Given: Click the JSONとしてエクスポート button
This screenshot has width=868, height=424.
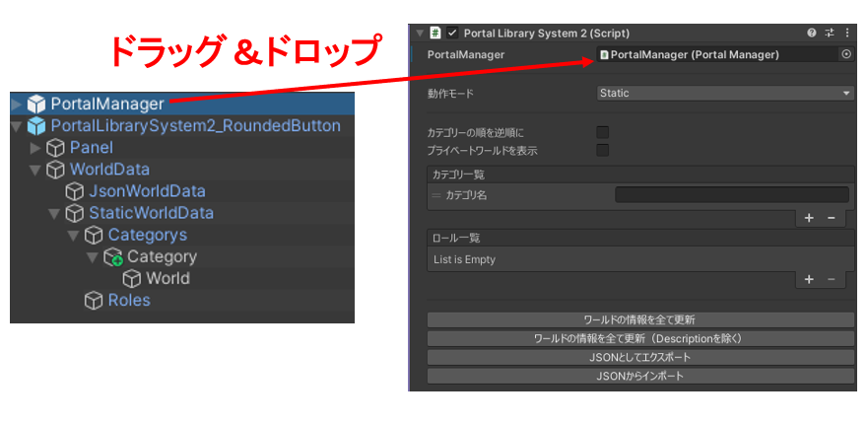Looking at the screenshot, I should point(640,357).
